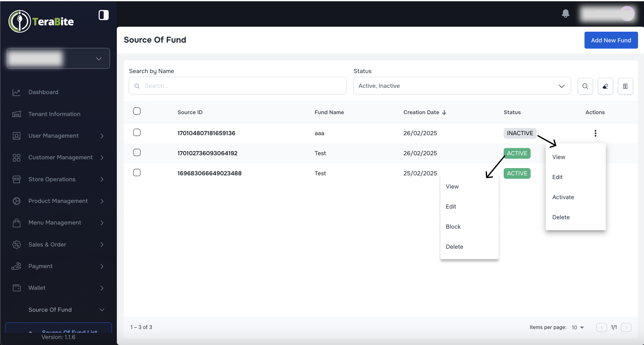Click the clear filters eraser icon
This screenshot has height=345, width=644.
coord(605,86)
